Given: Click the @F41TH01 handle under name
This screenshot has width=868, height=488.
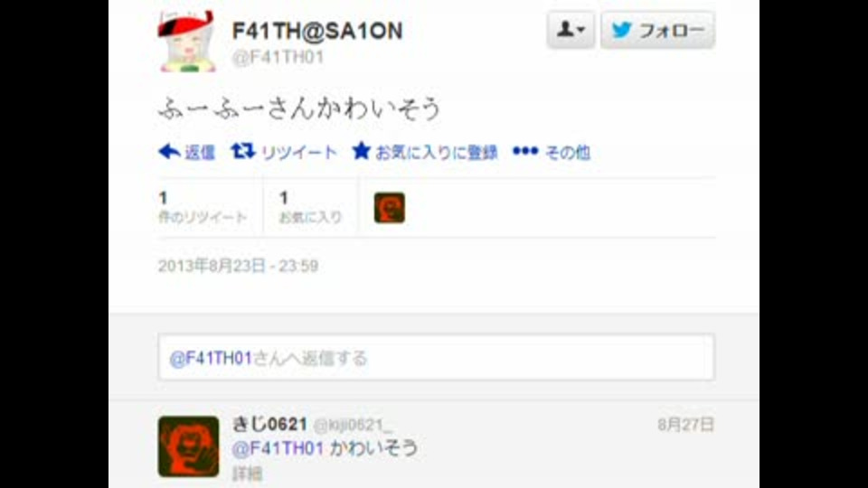Looking at the screenshot, I should (x=278, y=58).
